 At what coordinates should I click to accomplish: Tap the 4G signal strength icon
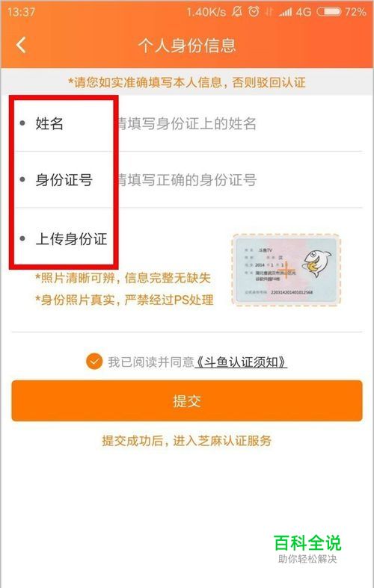pos(295,12)
